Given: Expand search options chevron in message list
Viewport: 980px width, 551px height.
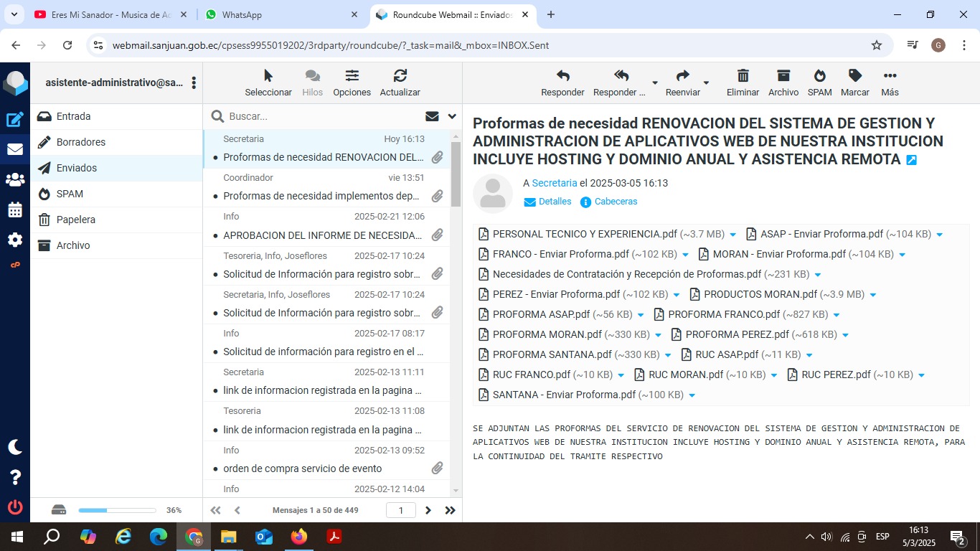Looking at the screenshot, I should 452,116.
